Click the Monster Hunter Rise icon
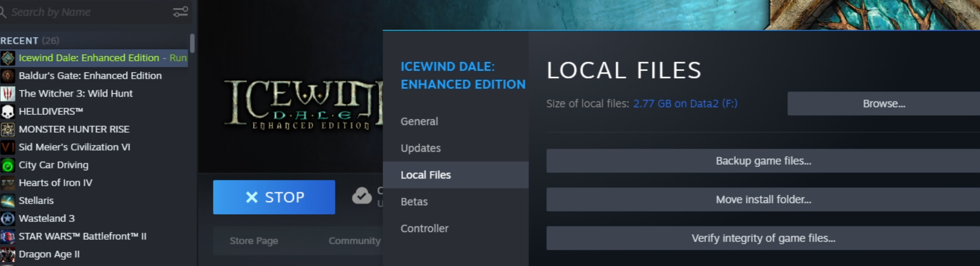The image size is (980, 266). [x=8, y=129]
